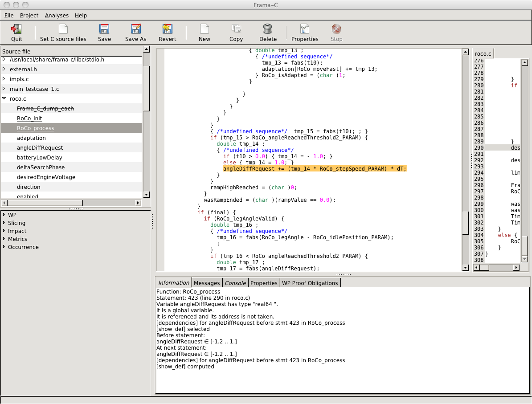Expand the external.h file node
Viewport: 532px width, 404px height.
point(4,69)
